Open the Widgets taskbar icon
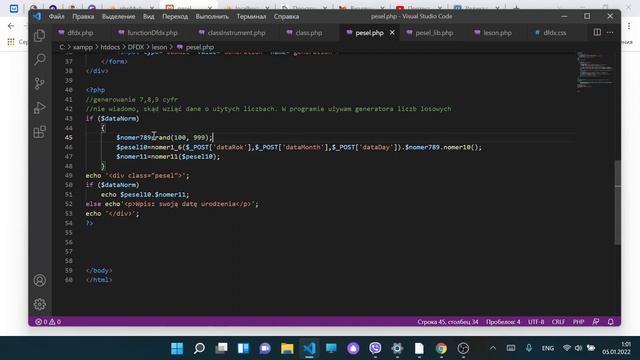 [243, 348]
